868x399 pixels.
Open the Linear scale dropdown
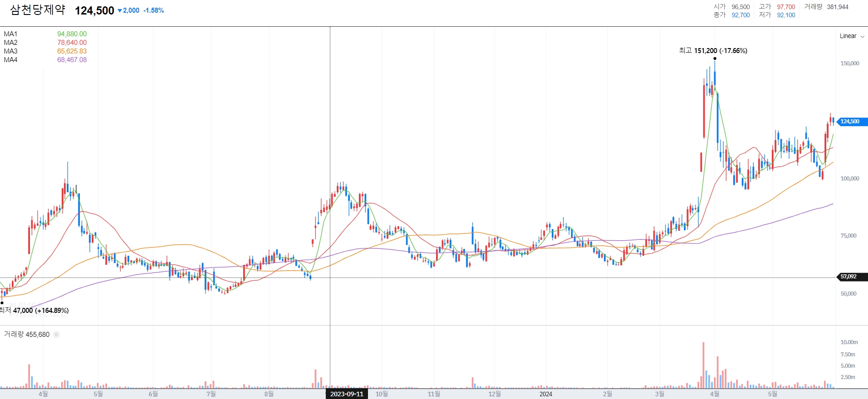tap(852, 36)
